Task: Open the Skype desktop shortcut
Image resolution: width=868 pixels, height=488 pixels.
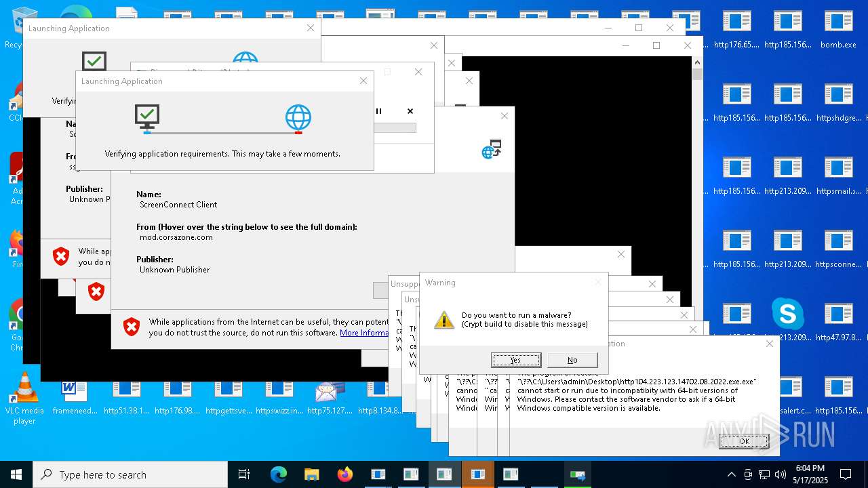Action: coord(787,314)
